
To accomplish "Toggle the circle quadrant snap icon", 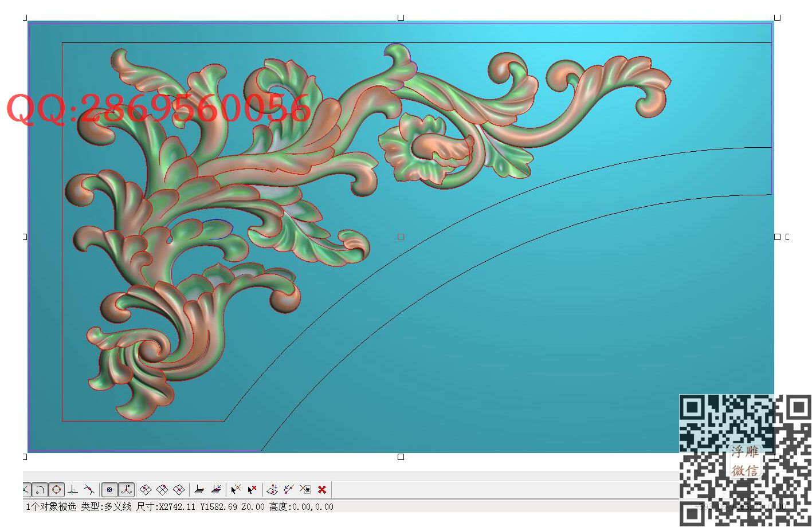I will coord(56,490).
